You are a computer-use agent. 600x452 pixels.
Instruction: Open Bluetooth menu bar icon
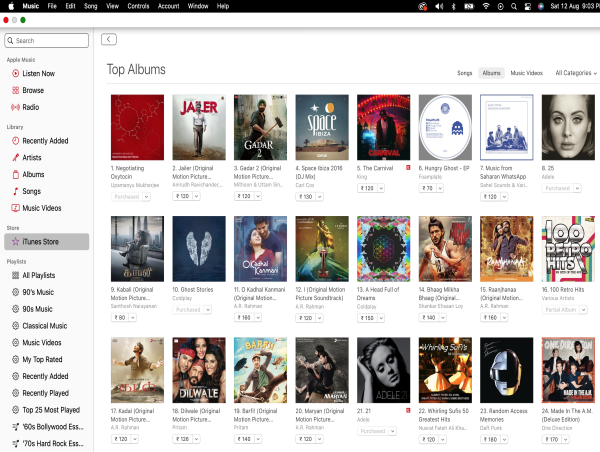tap(454, 6)
